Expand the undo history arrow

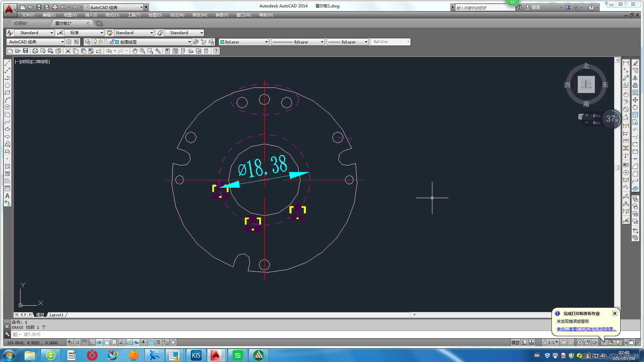[x=115, y=51]
